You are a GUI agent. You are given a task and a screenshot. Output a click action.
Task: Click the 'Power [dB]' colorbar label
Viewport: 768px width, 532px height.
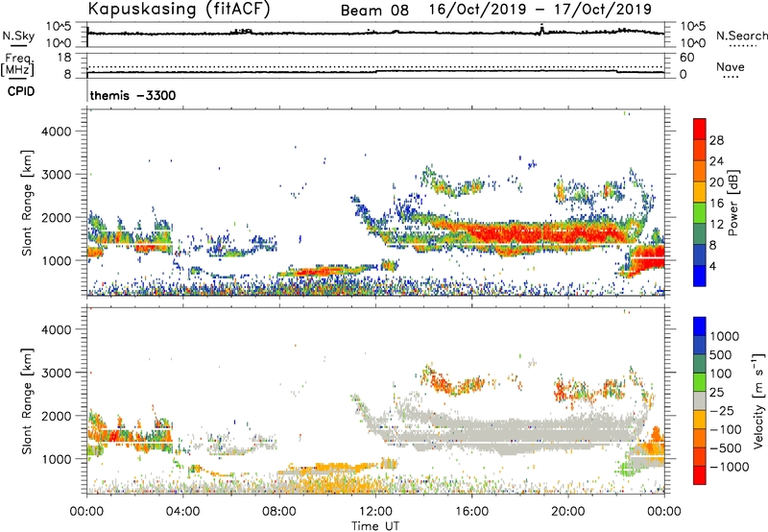coord(732,203)
